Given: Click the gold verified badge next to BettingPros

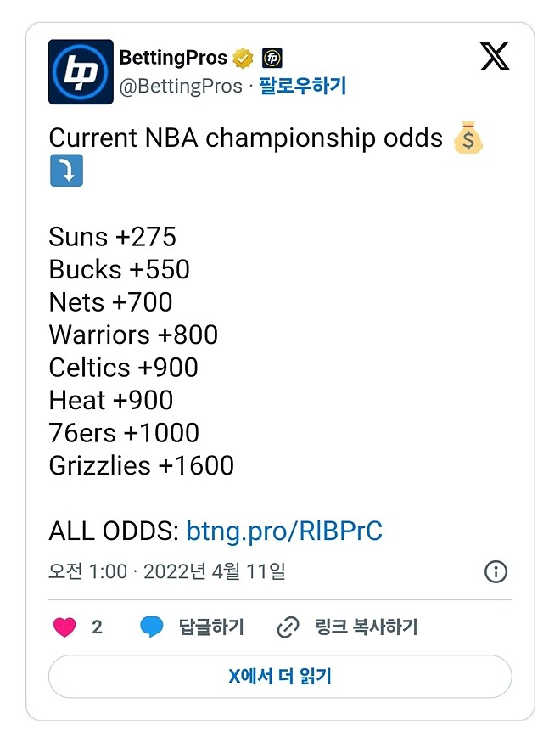Looking at the screenshot, I should [243, 58].
